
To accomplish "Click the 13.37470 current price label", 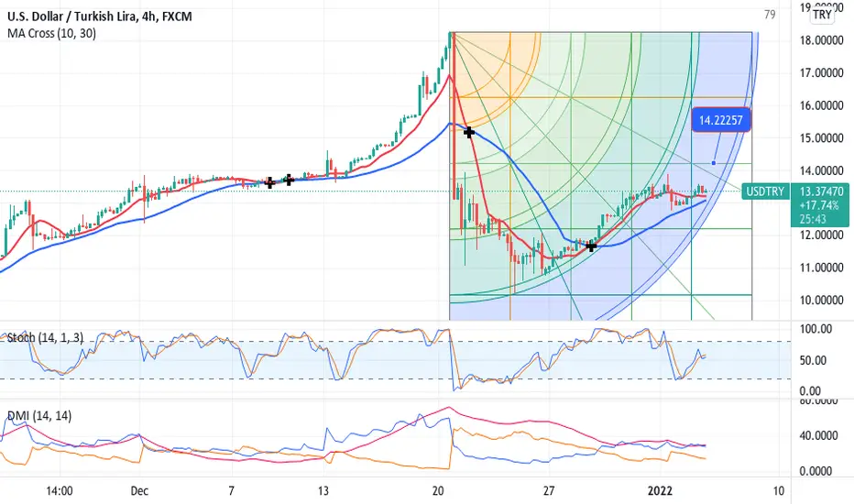I will point(821,192).
